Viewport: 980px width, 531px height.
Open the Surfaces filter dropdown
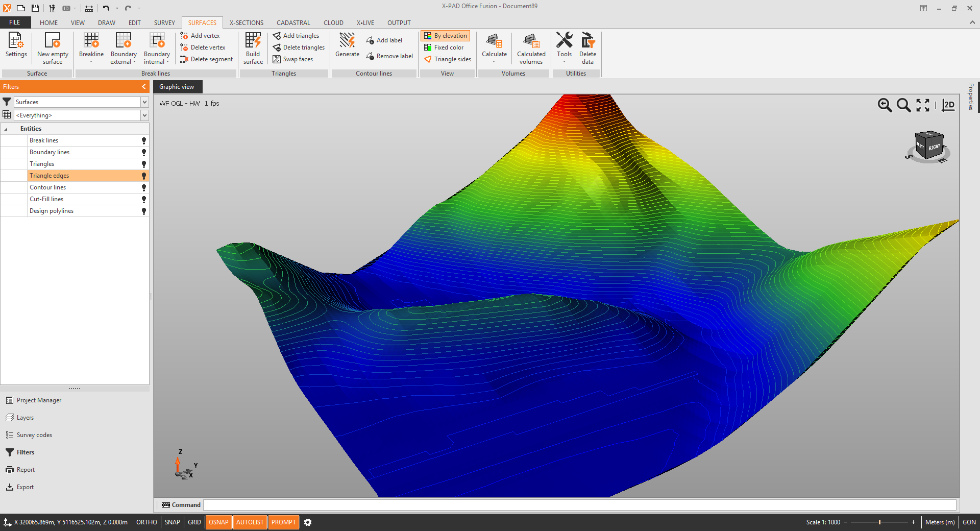(x=144, y=102)
